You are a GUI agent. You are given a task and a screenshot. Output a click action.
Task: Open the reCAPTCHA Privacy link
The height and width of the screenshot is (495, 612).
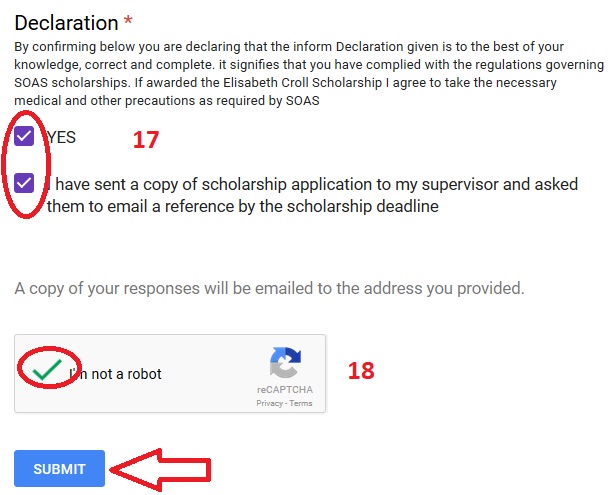point(269,403)
